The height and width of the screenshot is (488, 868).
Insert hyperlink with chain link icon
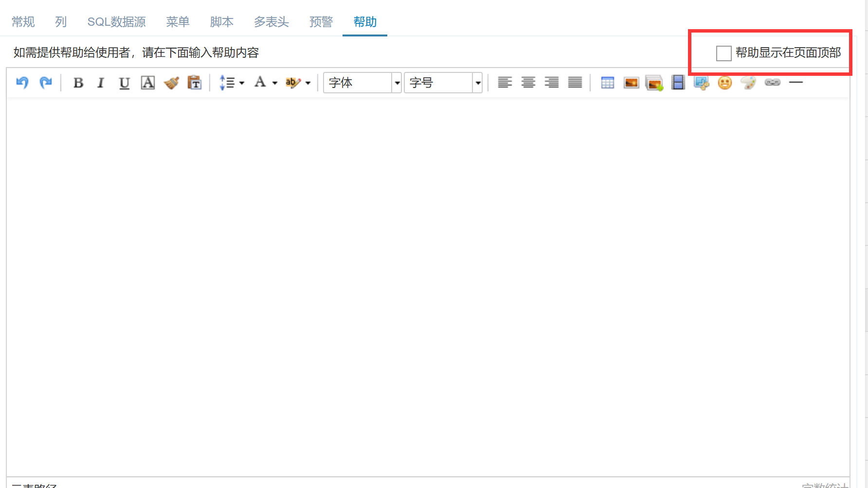pyautogui.click(x=772, y=83)
